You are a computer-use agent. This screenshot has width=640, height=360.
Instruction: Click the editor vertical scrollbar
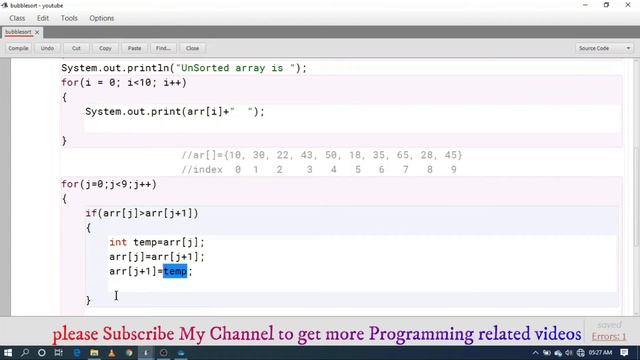(636, 196)
